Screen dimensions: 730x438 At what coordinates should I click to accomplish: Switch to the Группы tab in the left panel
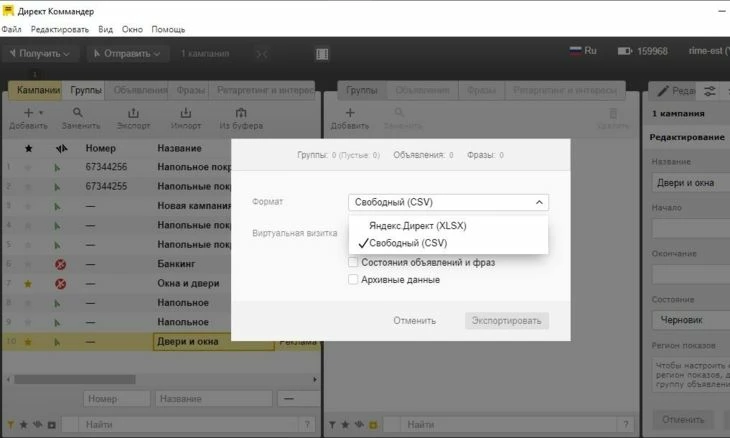pos(85,90)
